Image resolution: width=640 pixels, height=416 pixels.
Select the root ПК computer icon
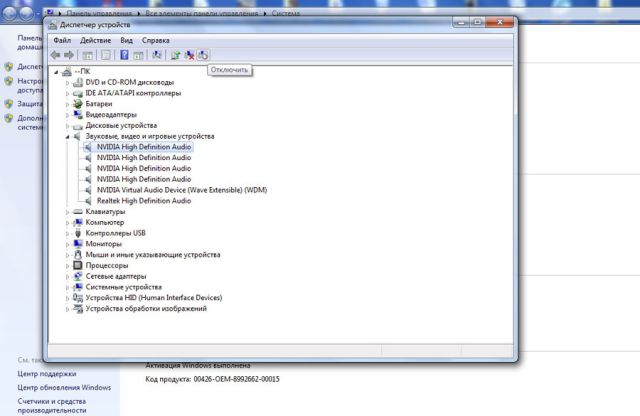click(67, 72)
